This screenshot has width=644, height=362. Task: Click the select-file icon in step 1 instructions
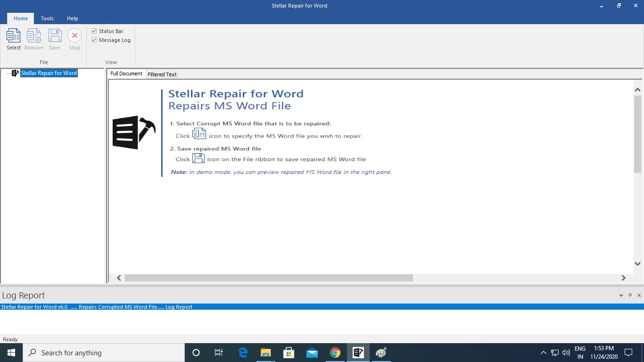199,134
